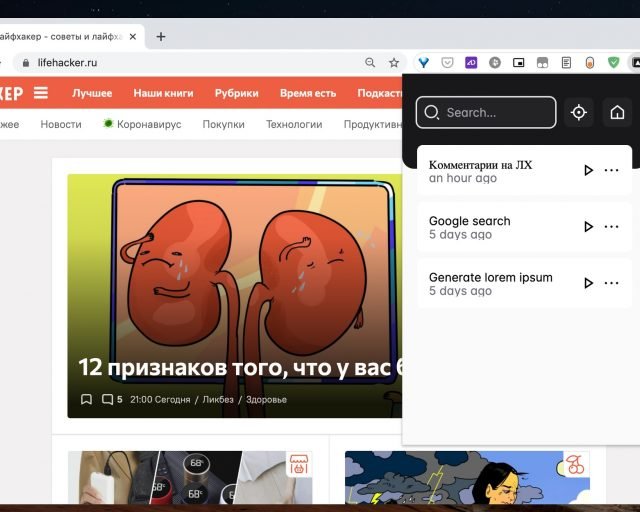Open the document reader extension icon
This screenshot has height=512, width=640.
coord(566,62)
